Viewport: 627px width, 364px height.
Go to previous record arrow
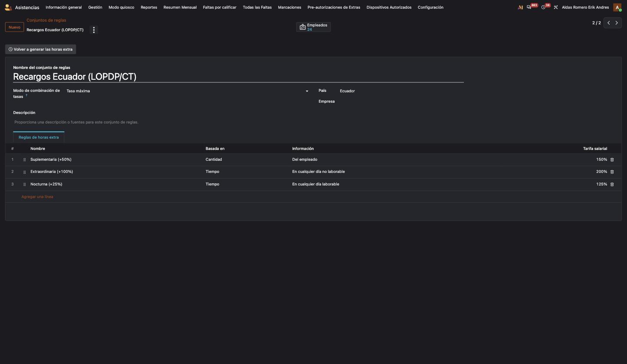point(608,23)
